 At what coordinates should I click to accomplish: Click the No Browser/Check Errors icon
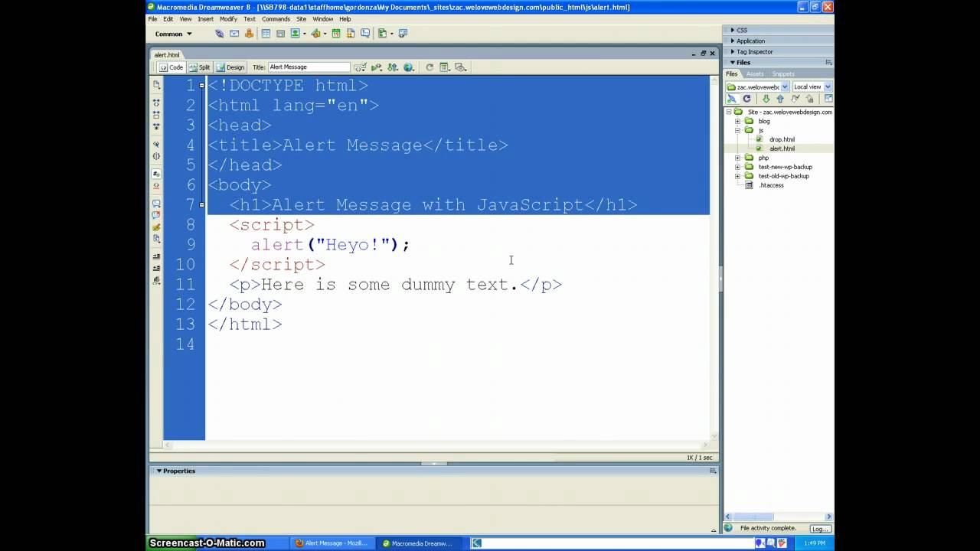point(360,67)
